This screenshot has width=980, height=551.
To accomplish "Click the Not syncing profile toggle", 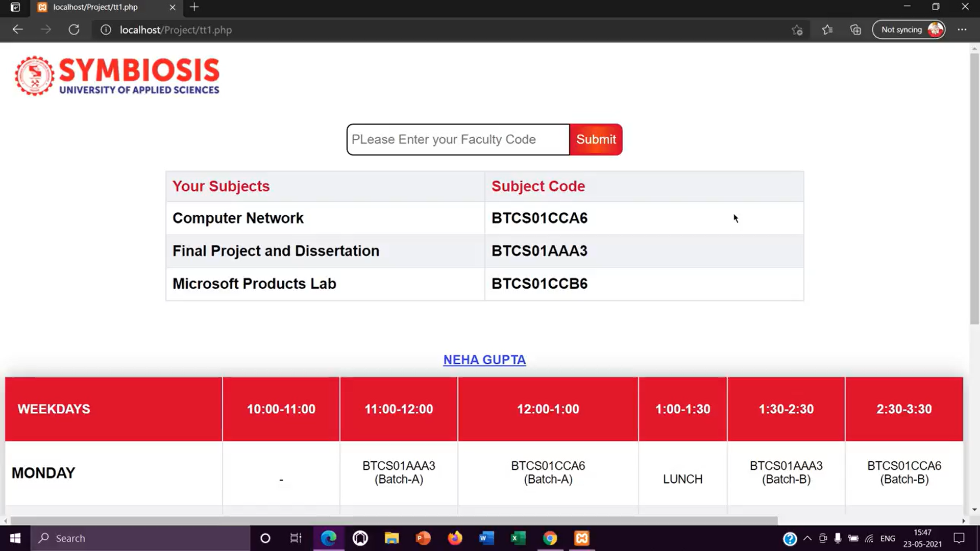I will coord(909,29).
